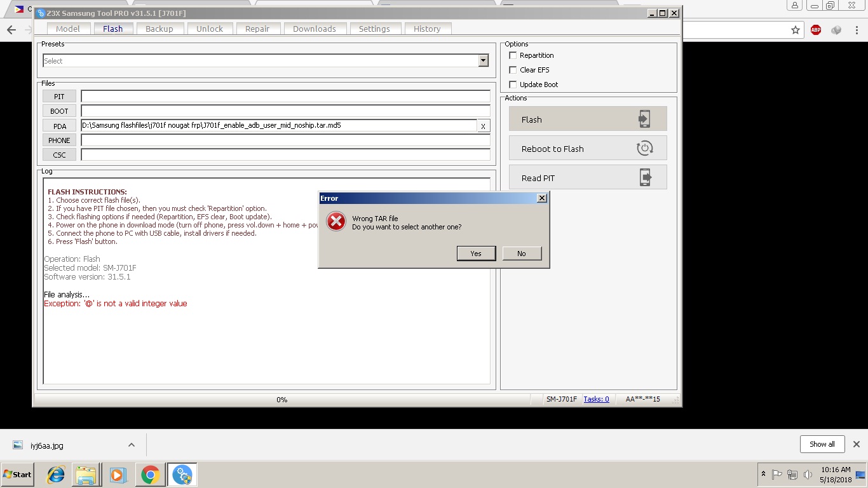
Task: Click the Action Center flag tray icon
Action: [x=776, y=475]
